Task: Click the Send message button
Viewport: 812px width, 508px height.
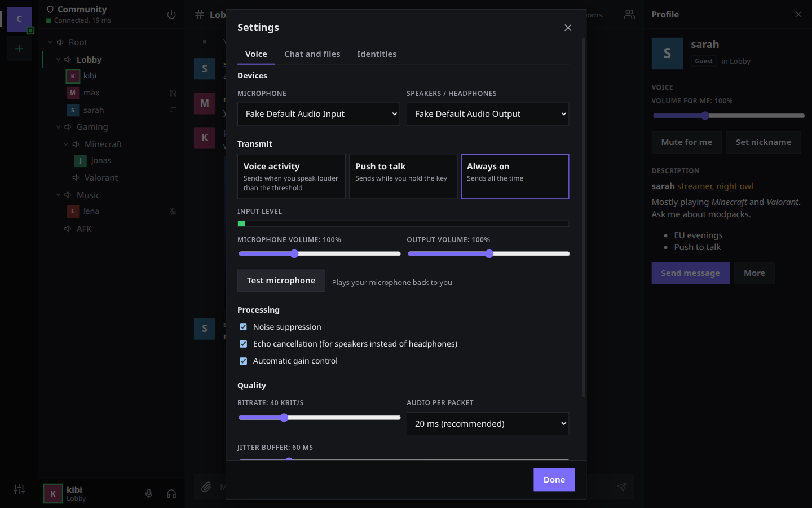Action: (x=691, y=273)
